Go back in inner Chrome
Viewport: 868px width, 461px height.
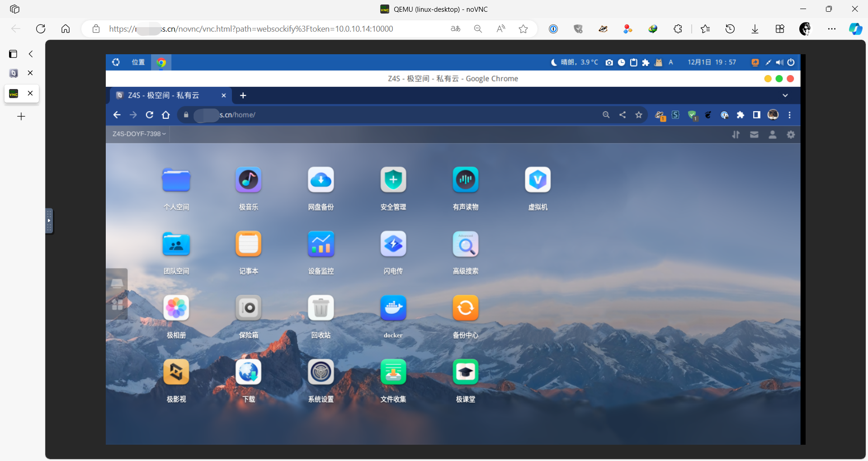(117, 115)
